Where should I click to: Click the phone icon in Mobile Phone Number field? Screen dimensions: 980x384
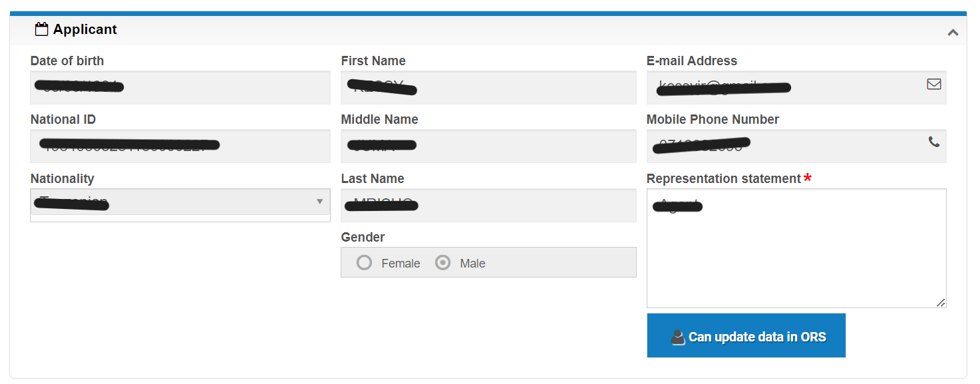coord(934,142)
